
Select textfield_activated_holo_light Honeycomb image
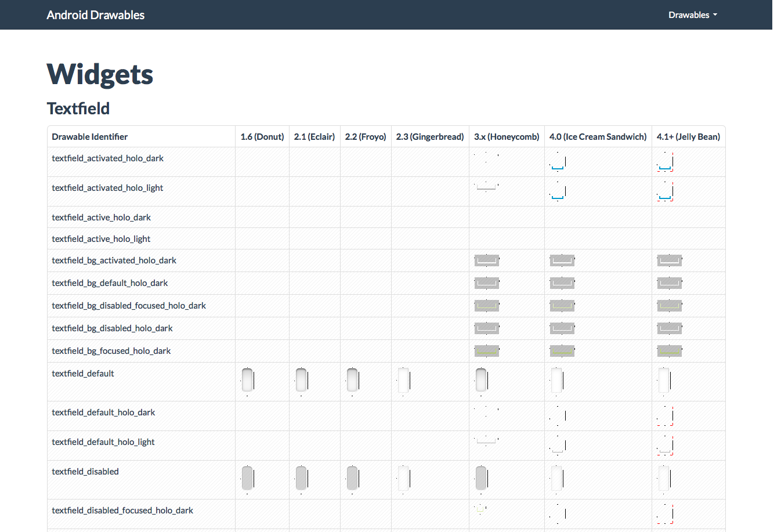coord(486,187)
